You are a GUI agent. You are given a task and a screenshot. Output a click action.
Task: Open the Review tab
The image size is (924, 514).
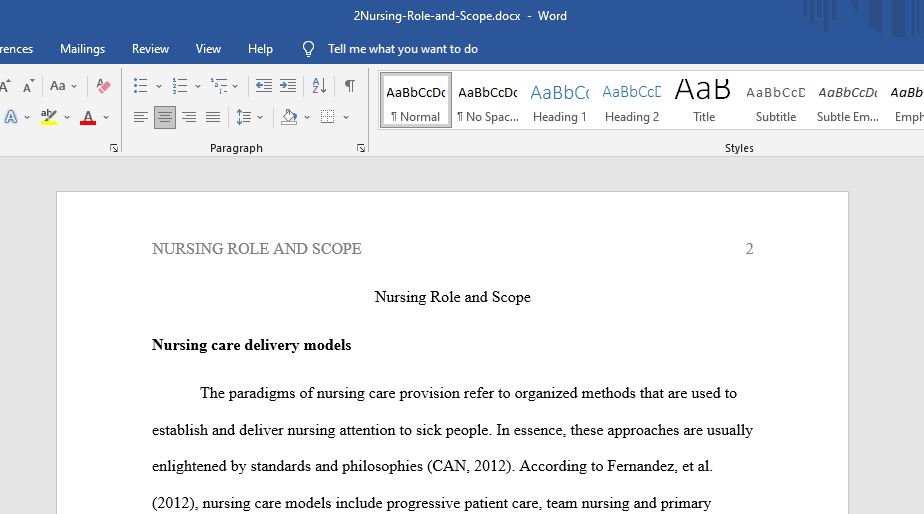point(150,49)
